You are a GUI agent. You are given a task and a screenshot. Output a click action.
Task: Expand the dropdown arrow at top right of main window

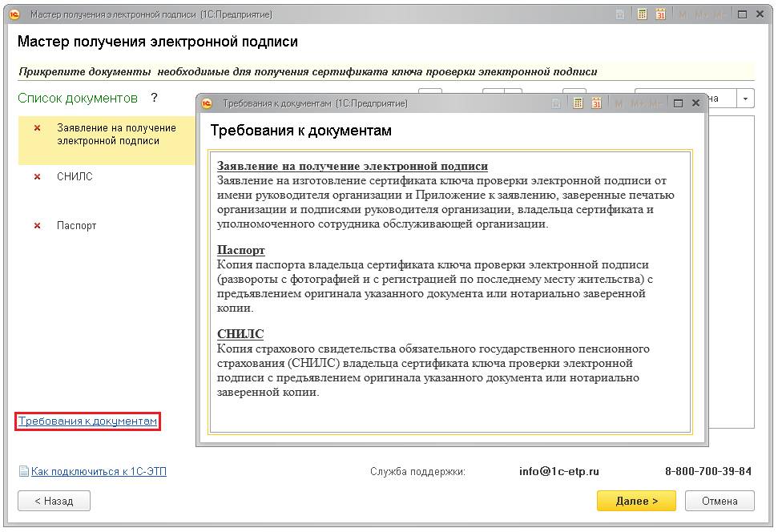point(745,99)
